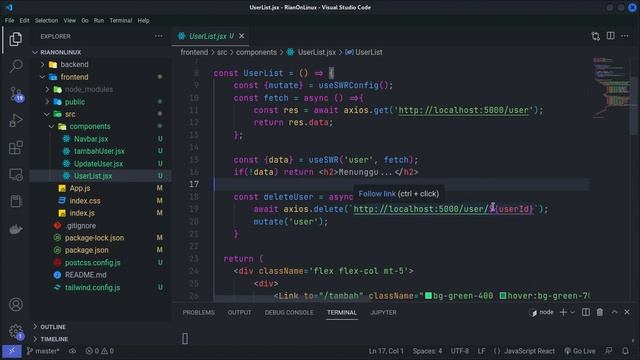Viewport: 640px width, 360px height.
Task: Start Go Live server from the status bar
Action: 580,351
